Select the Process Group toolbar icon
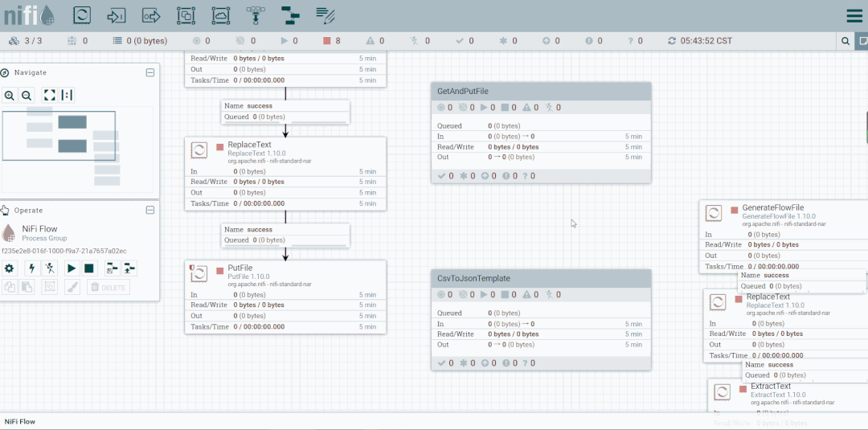Image resolution: width=868 pixels, height=430 pixels. click(186, 15)
